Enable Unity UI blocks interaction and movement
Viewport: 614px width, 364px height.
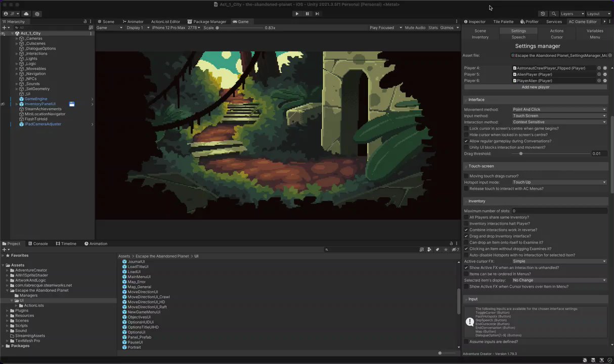[x=466, y=147]
